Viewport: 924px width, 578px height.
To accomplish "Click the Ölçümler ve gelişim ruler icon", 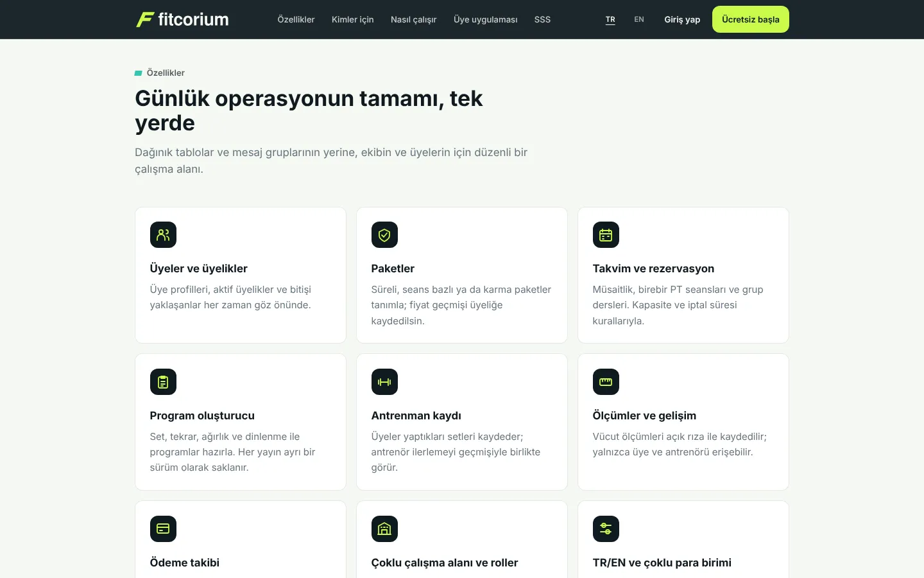I will tap(606, 382).
